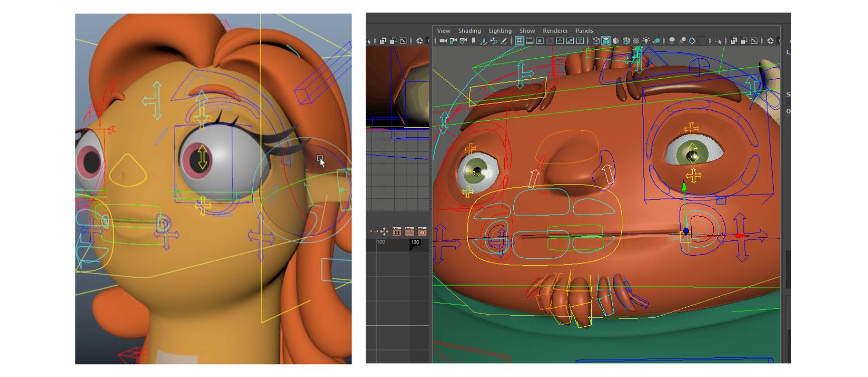
Task: Select the Grease Pencil tool icon
Action: tap(504, 41)
